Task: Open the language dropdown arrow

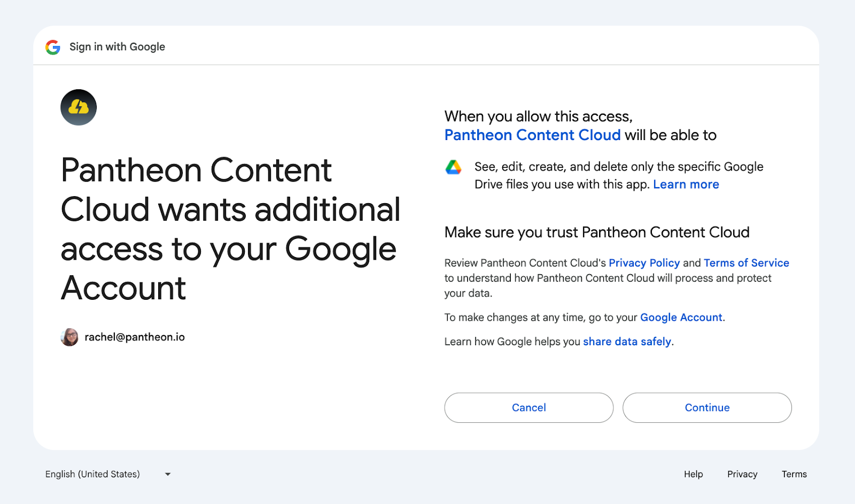Action: coord(168,474)
